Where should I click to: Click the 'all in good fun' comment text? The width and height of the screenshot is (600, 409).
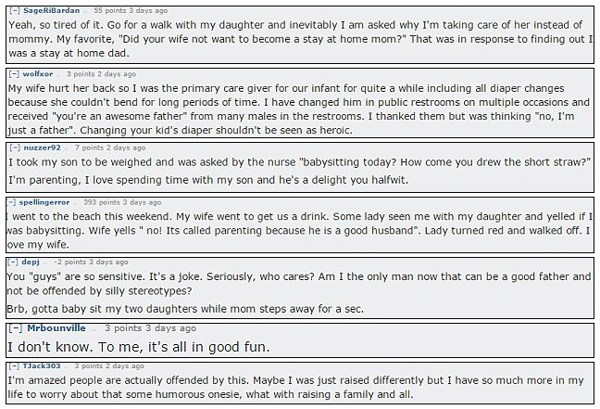click(139, 347)
